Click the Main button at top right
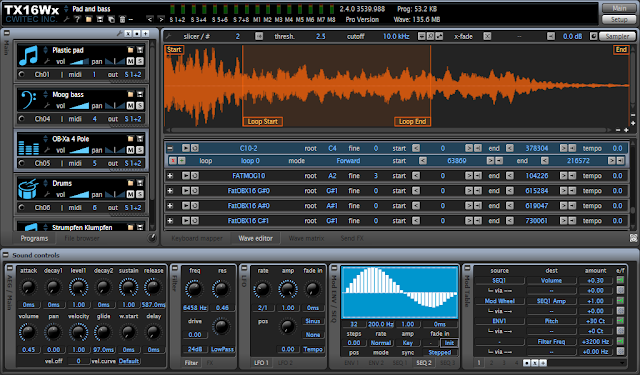640x375 pixels. click(619, 8)
